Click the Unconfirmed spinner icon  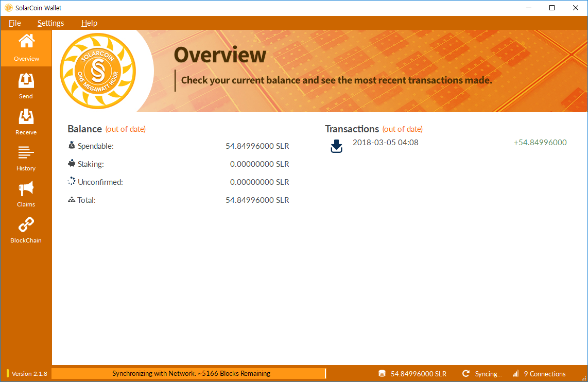[x=72, y=181]
